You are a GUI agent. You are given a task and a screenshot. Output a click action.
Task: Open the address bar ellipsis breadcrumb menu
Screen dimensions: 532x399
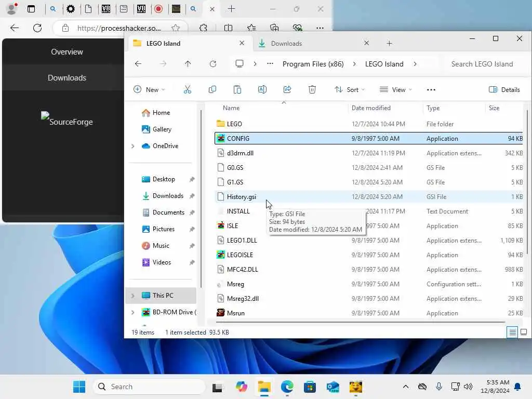coord(270,64)
